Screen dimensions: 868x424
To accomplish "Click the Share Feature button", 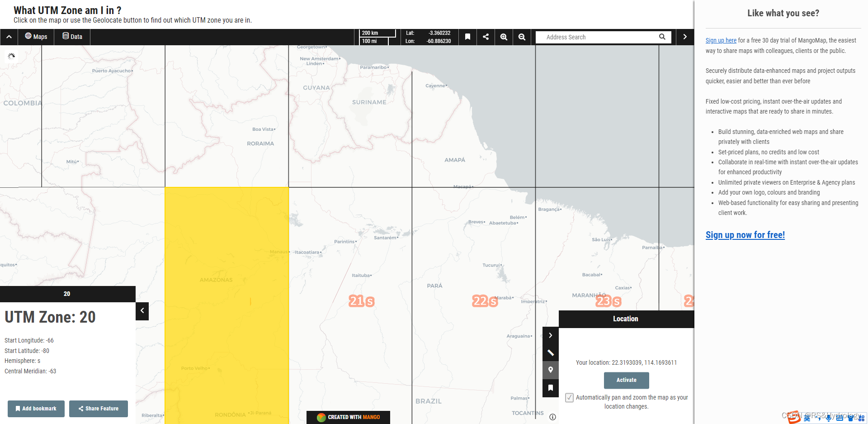I will tap(99, 409).
